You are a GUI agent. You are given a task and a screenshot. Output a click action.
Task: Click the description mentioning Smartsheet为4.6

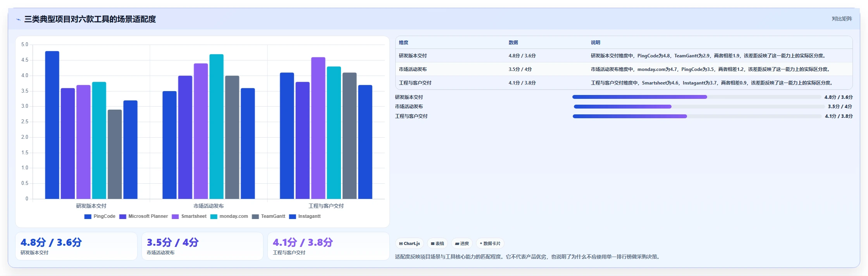(x=713, y=83)
